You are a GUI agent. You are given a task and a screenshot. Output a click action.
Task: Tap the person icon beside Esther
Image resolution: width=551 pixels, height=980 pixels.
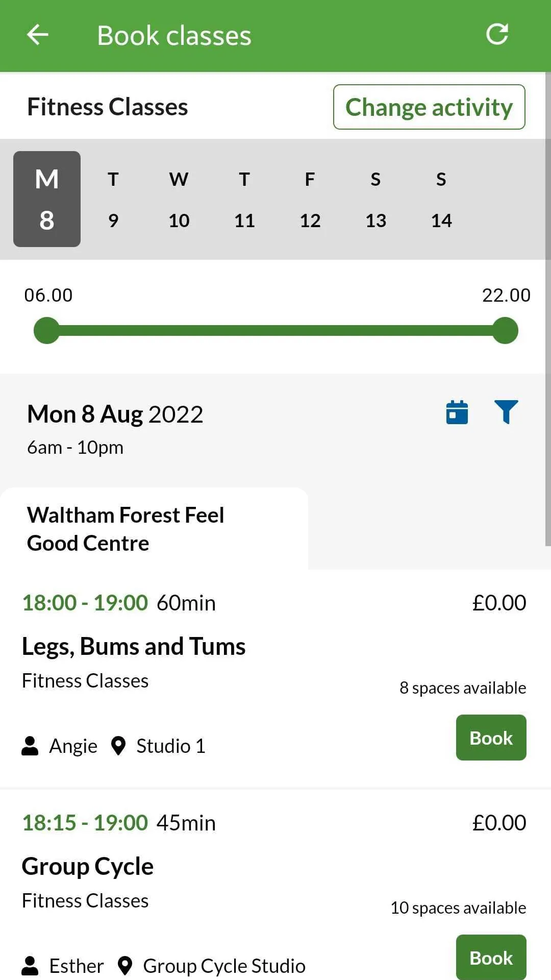click(30, 966)
